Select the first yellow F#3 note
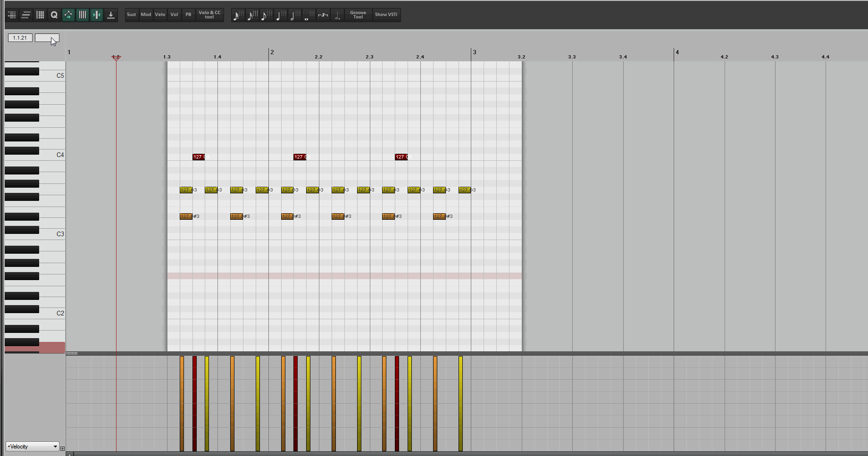The width and height of the screenshot is (868, 456). 186,190
